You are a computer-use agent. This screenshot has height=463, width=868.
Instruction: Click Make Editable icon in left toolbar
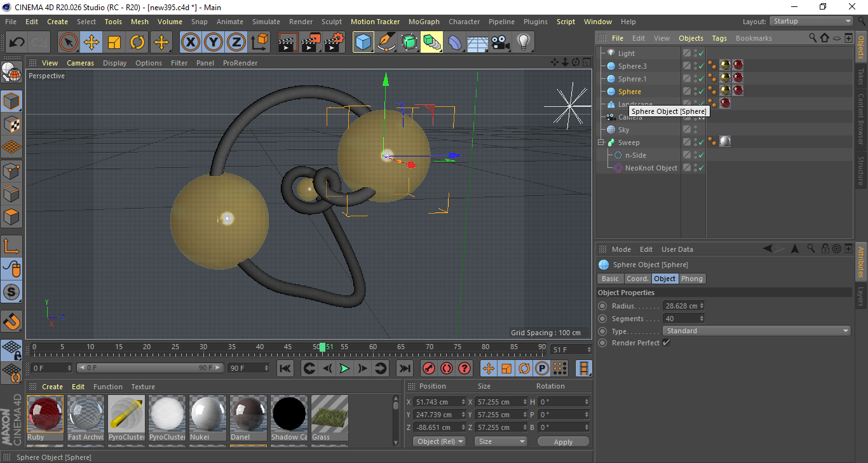11,73
